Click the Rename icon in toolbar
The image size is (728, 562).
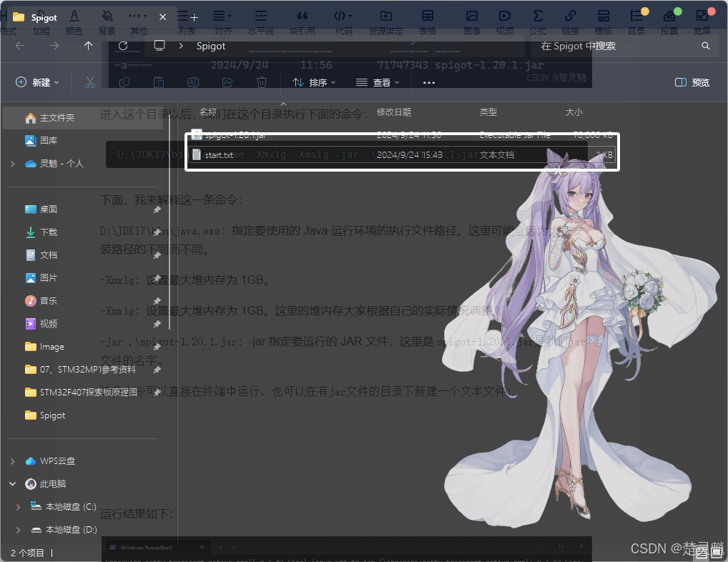(193, 82)
